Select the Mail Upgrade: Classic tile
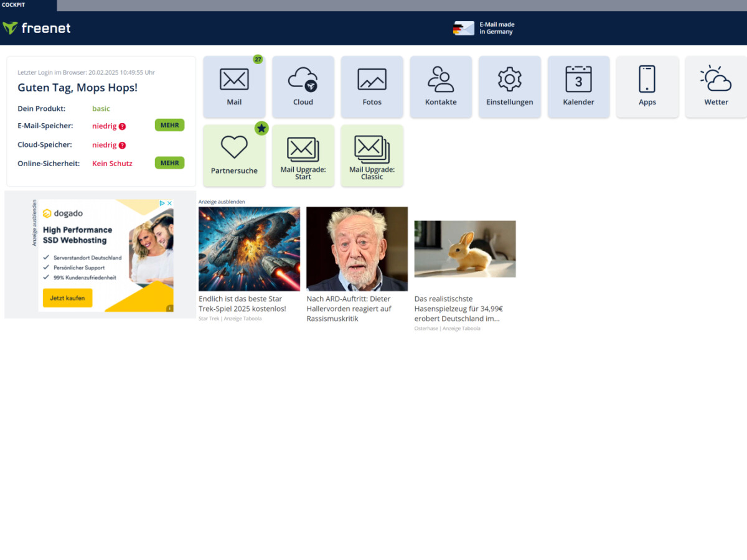 (x=372, y=155)
